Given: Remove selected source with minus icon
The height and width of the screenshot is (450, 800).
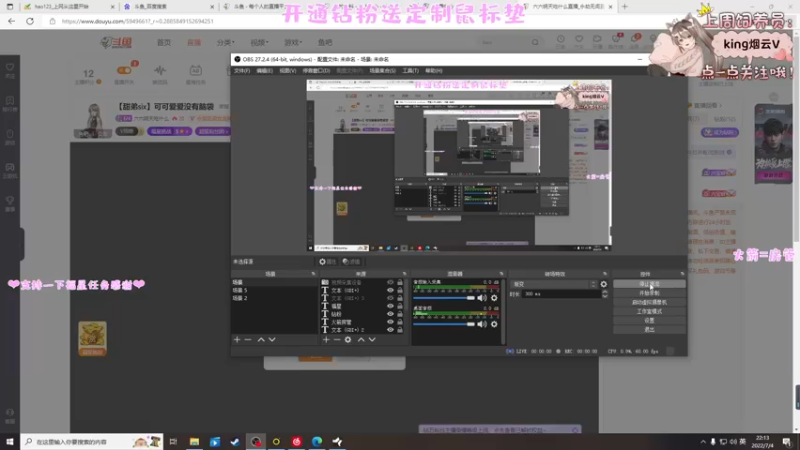Looking at the screenshot, I should point(337,340).
